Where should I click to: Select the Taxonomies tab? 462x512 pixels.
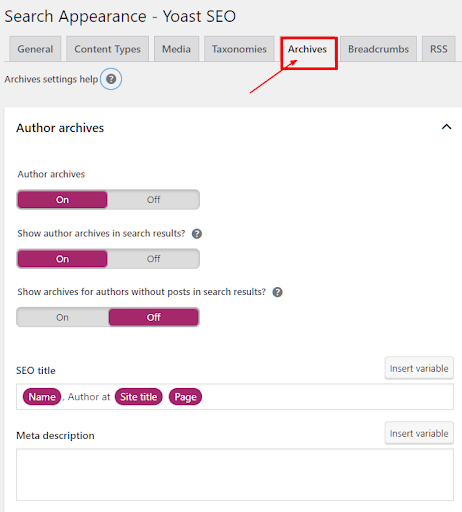[239, 49]
